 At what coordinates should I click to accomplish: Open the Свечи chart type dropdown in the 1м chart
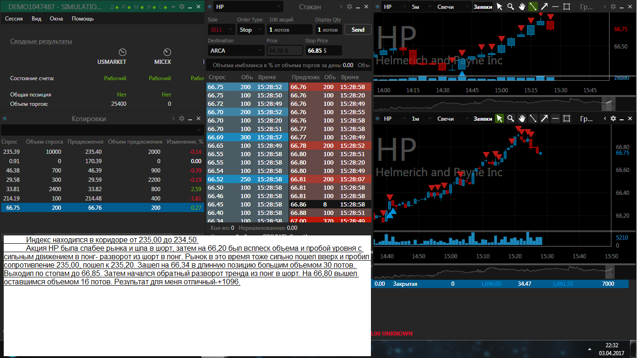click(x=452, y=118)
